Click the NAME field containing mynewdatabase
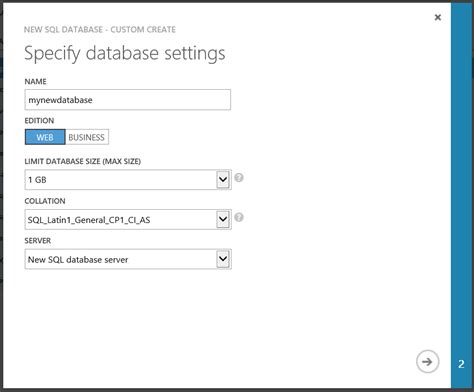This screenshot has width=474, height=392. coord(128,100)
